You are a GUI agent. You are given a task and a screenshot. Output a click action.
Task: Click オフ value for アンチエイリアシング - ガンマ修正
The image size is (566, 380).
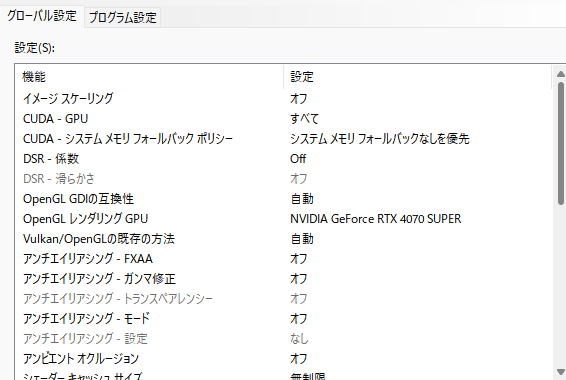[299, 279]
